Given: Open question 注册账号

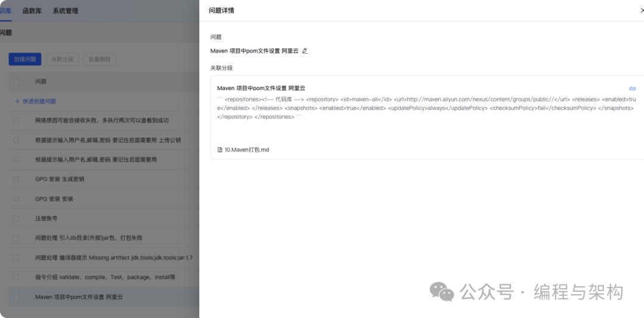Looking at the screenshot, I should (x=47, y=218).
